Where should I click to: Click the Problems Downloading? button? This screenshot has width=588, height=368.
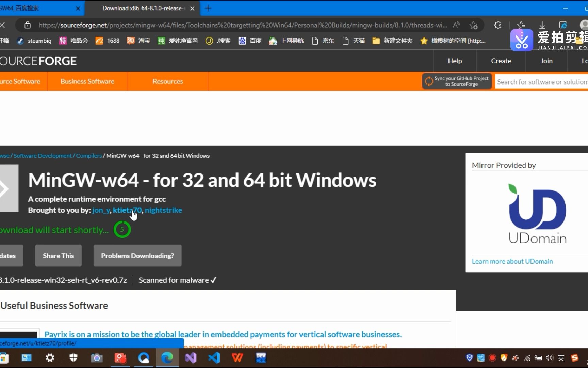137,256
